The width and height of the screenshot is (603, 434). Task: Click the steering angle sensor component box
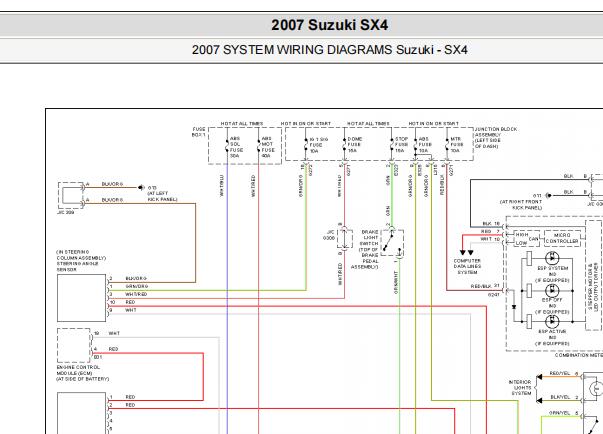pyautogui.click(x=81, y=298)
